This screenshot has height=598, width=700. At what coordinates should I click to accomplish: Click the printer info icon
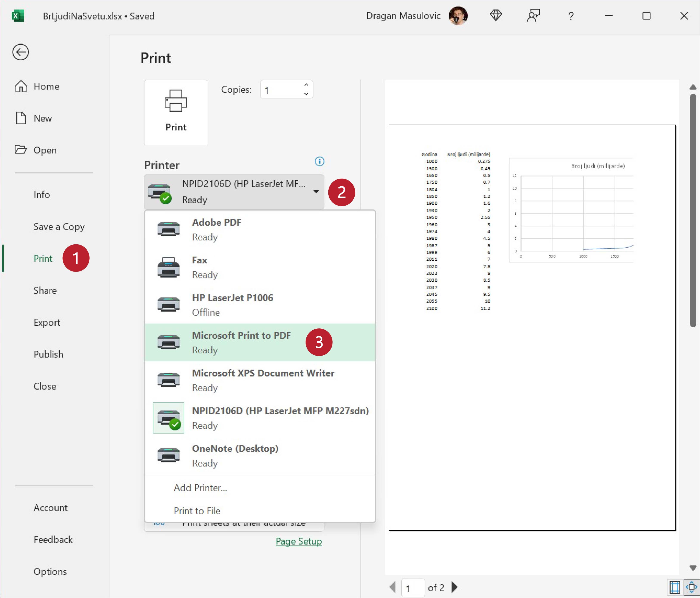pyautogui.click(x=319, y=161)
